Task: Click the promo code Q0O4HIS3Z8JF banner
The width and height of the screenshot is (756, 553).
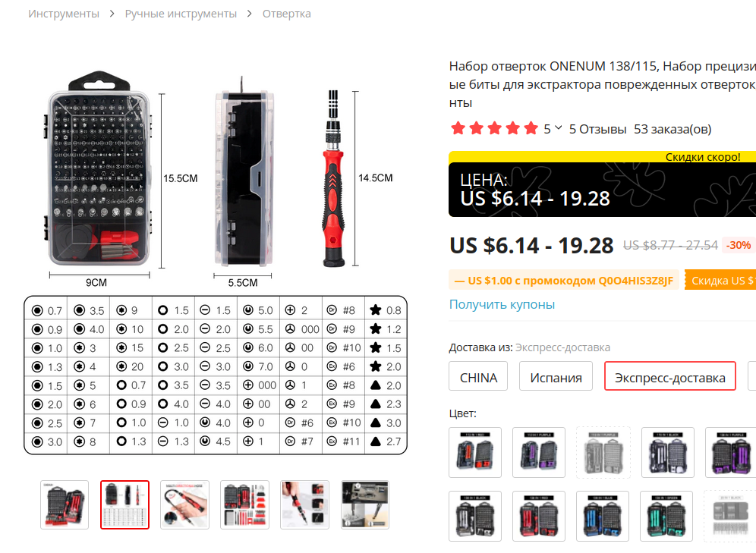Action: click(563, 281)
